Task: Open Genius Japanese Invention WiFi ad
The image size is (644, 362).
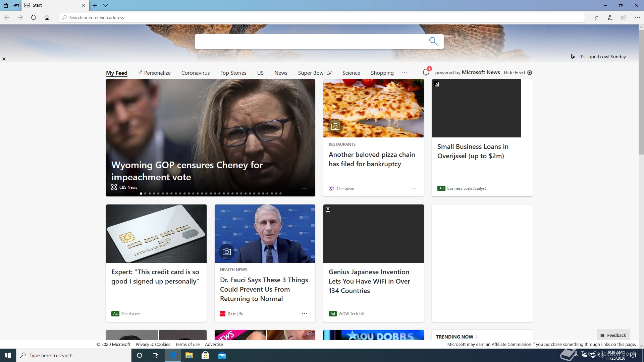Action: click(x=369, y=281)
